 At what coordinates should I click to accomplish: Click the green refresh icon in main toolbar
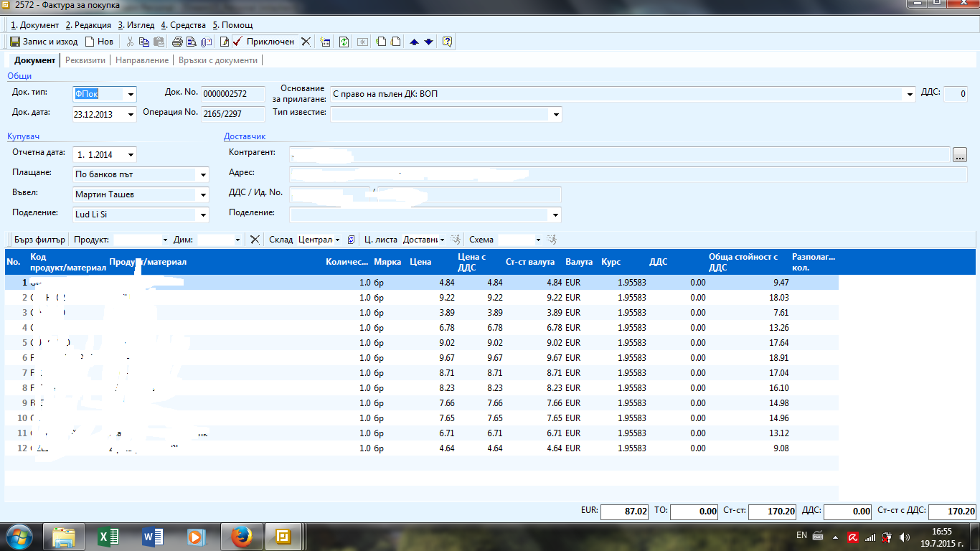[x=344, y=42]
